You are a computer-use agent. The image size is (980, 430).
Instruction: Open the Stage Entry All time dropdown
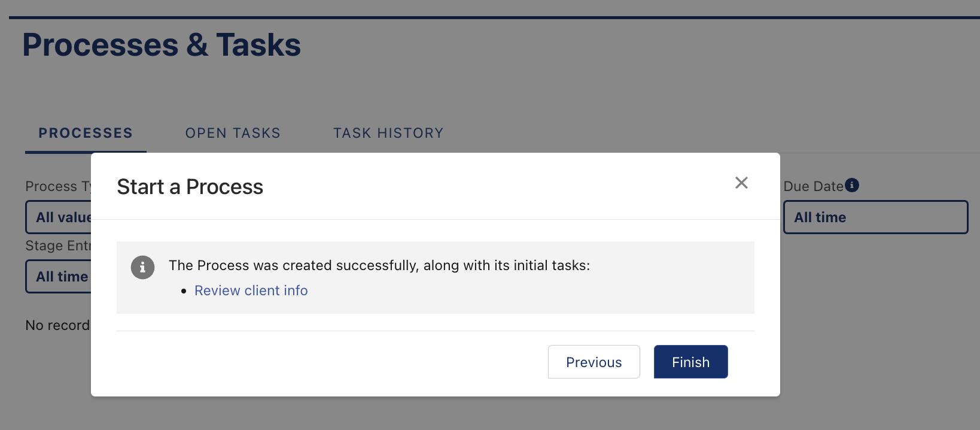click(x=59, y=276)
